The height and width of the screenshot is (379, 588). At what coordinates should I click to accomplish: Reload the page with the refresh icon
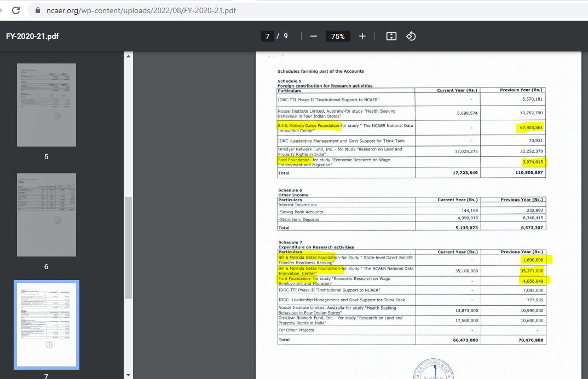point(16,10)
